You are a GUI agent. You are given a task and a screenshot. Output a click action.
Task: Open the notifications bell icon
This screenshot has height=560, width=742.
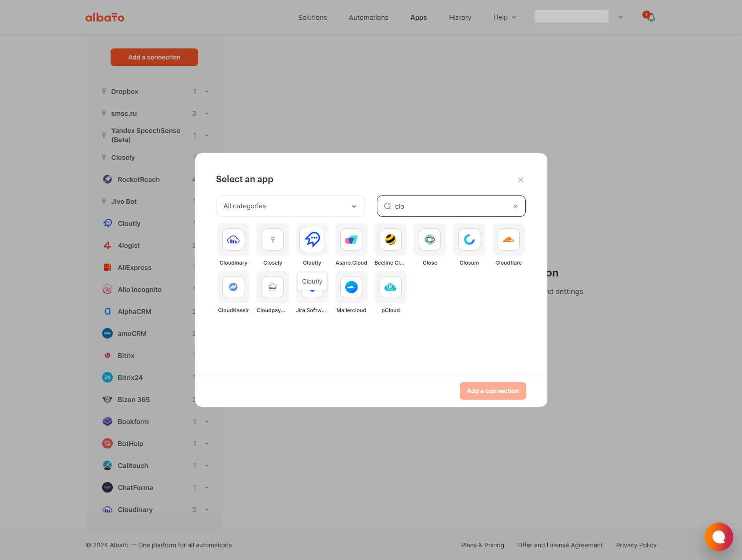(650, 17)
